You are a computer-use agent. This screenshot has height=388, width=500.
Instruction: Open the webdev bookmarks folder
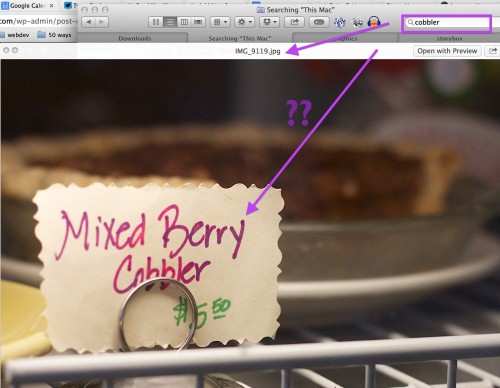(x=15, y=35)
